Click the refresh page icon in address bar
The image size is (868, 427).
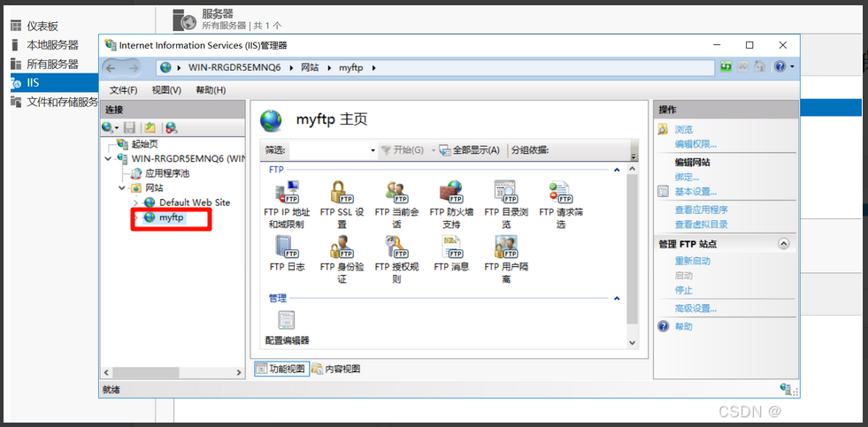[x=726, y=66]
